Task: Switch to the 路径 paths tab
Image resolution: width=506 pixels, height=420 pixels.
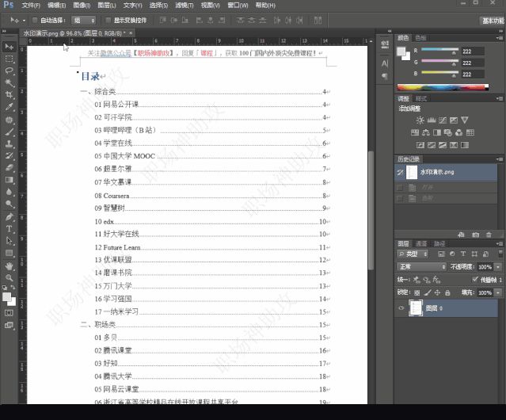Action: (439, 244)
